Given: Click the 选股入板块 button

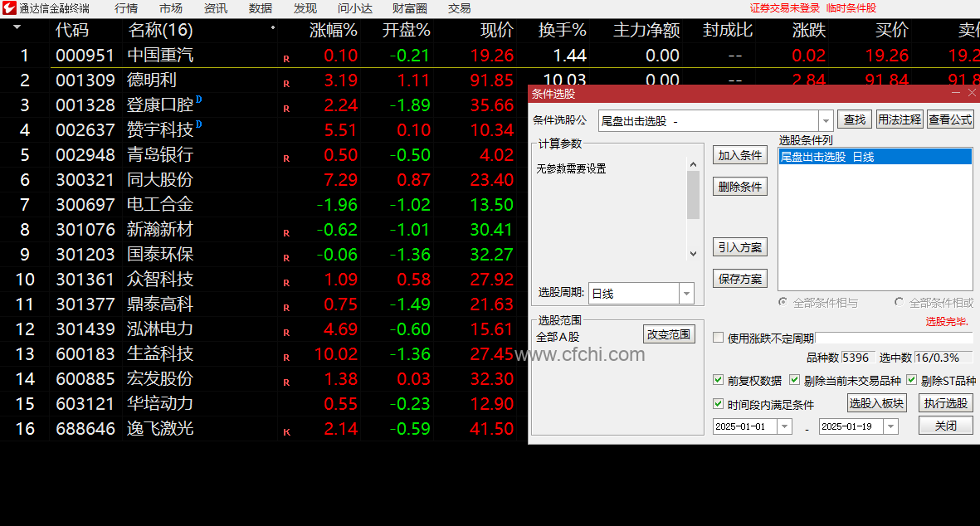Looking at the screenshot, I should pyautogui.click(x=876, y=403).
